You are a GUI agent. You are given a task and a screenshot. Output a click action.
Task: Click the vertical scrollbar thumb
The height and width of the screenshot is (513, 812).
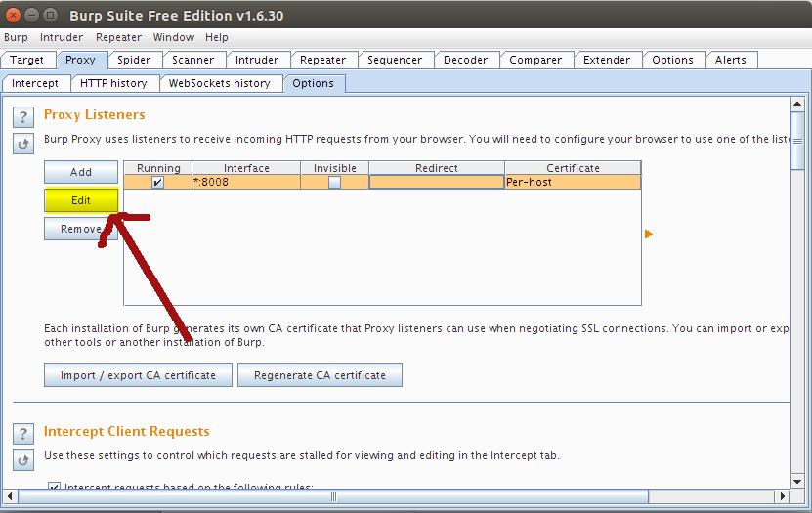(797, 141)
